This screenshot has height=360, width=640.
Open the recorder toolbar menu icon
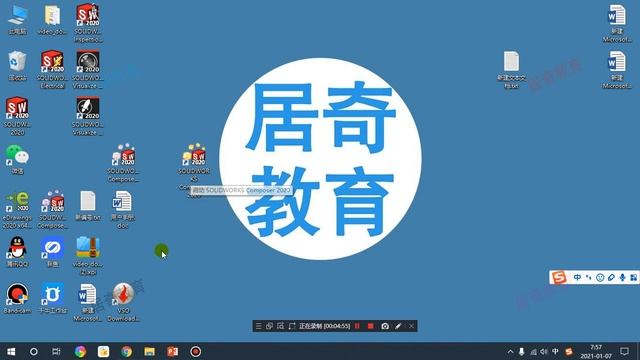(x=259, y=326)
